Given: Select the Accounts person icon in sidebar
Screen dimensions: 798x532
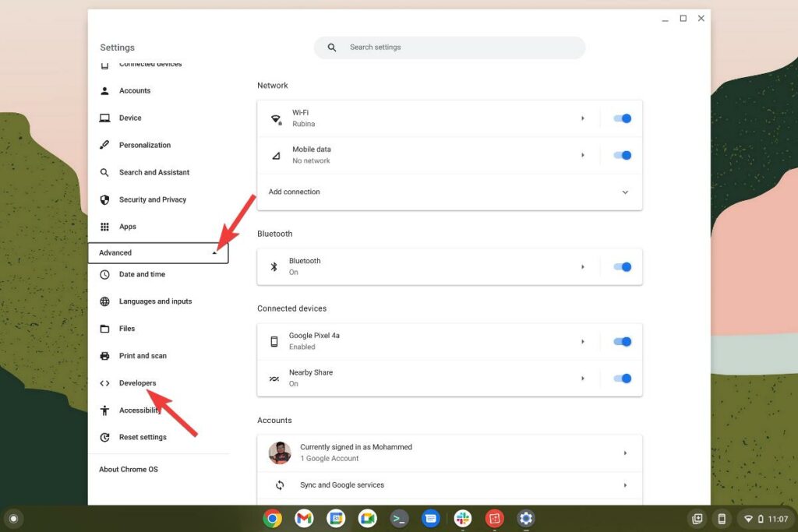Looking at the screenshot, I should point(104,90).
